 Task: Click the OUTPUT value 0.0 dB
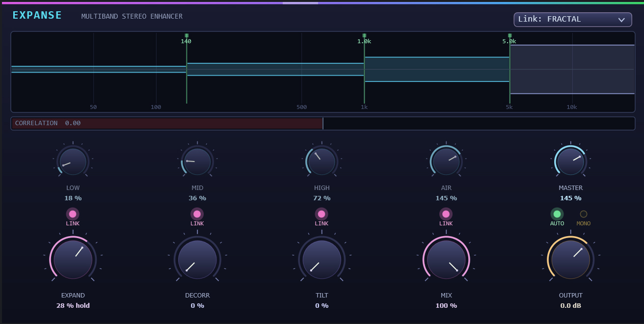pos(570,306)
